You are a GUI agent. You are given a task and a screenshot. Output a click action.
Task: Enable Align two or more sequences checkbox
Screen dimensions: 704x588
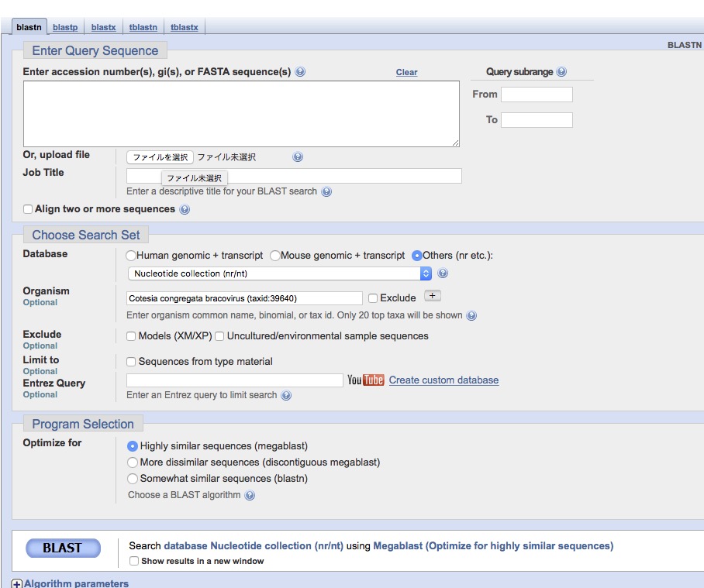point(28,209)
